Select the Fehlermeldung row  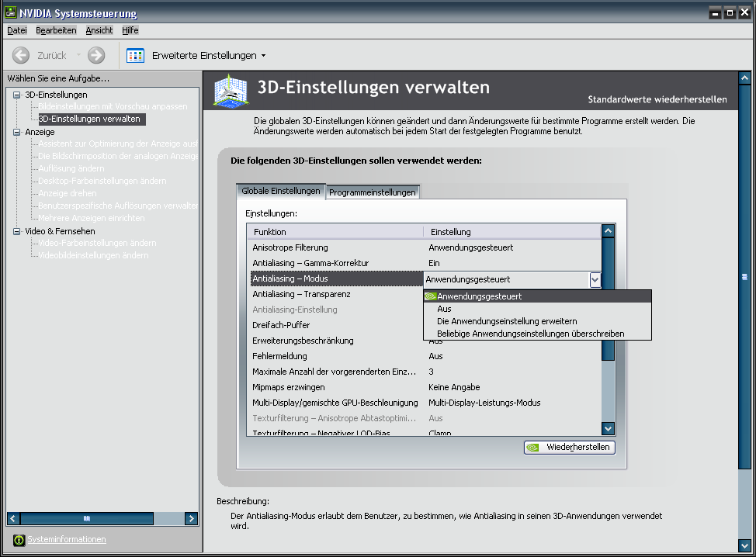tap(425, 356)
